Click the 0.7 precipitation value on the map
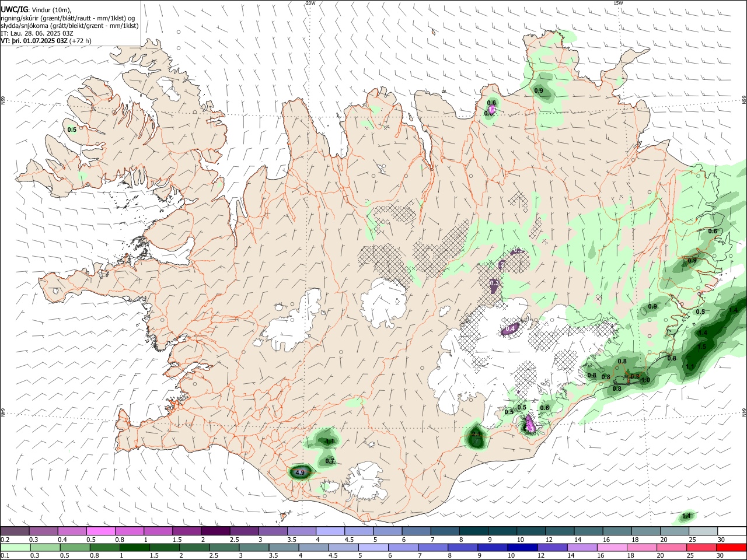The height and width of the screenshot is (560, 747). [329, 461]
